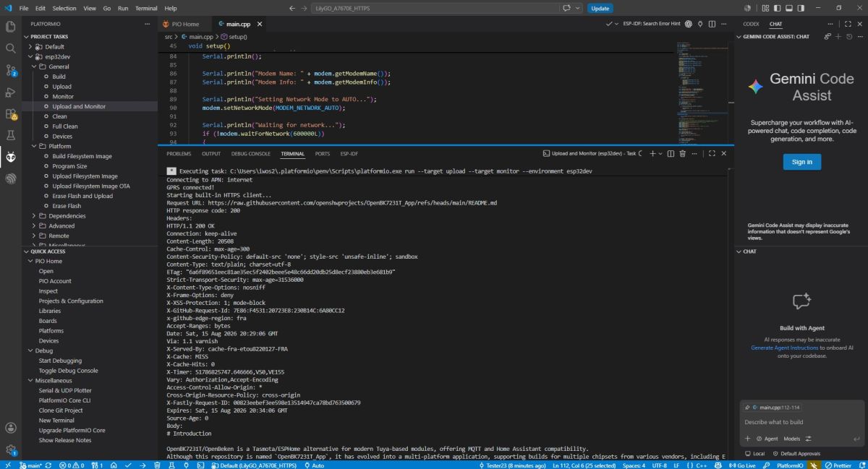Screen dimensions: 868x469
Task: Maximize the terminal panel size
Action: 712,153
